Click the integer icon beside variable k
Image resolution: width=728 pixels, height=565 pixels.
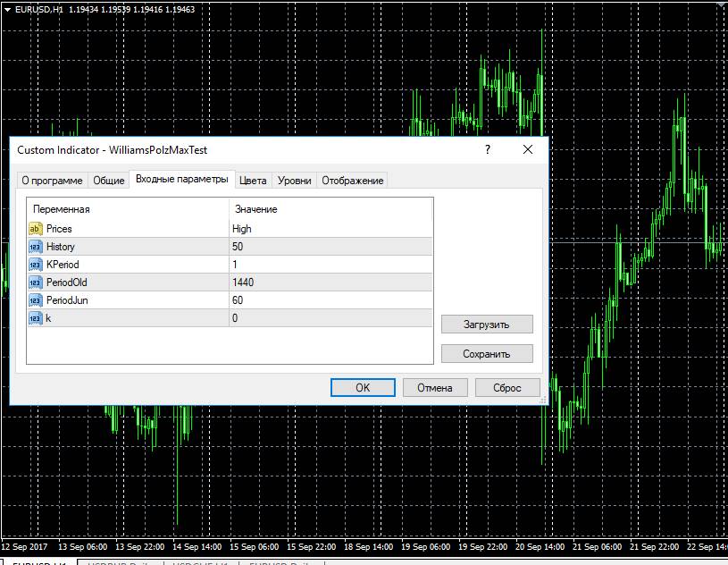coord(36,318)
